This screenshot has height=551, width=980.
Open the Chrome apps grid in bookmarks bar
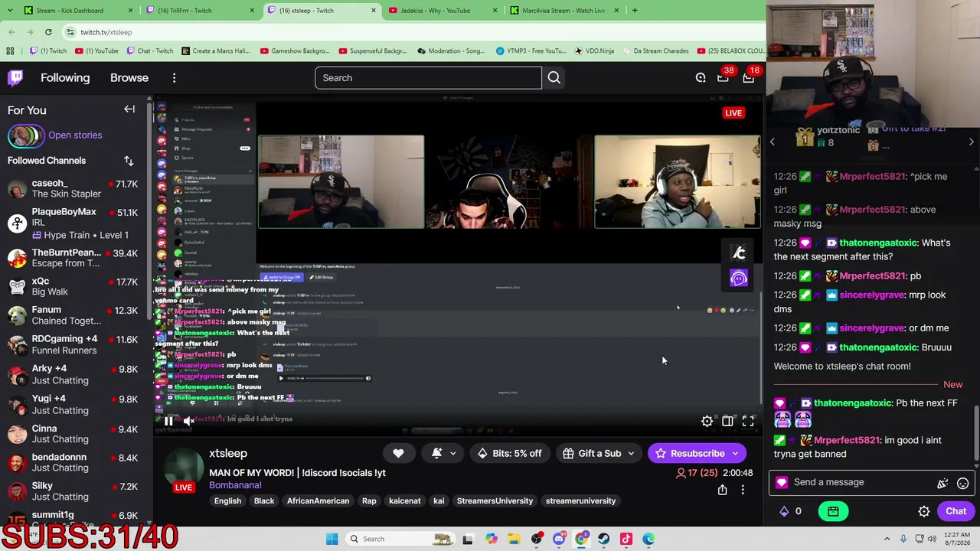(10, 51)
